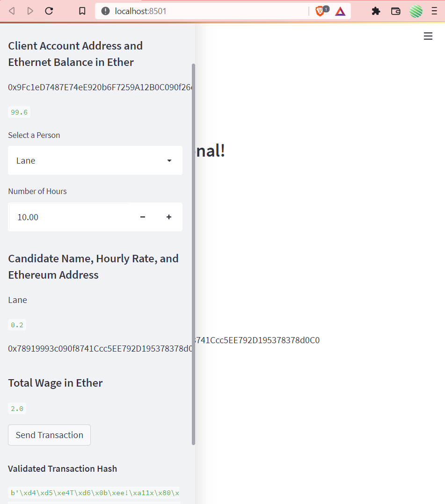Open the browser extensions puzzle icon
445x504 pixels.
tap(376, 11)
